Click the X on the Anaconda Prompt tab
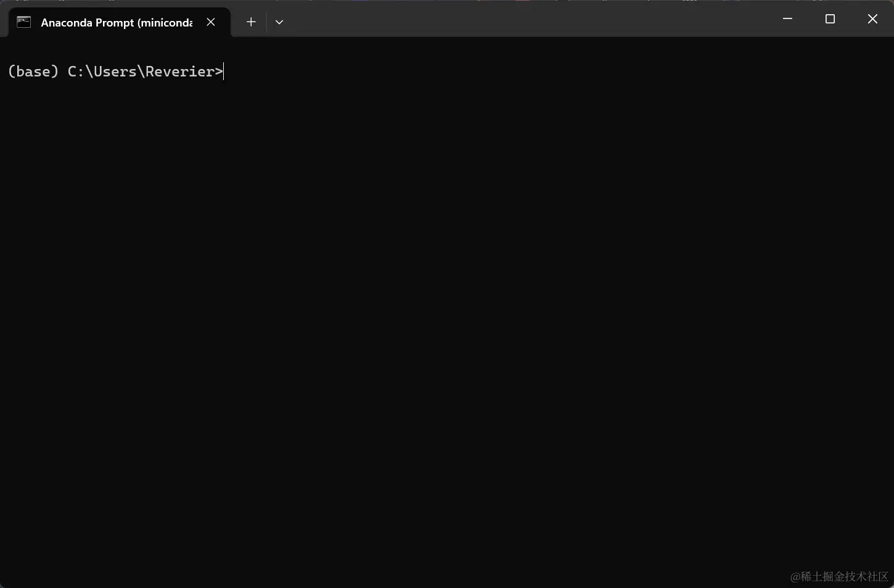The image size is (894, 588). click(x=210, y=22)
